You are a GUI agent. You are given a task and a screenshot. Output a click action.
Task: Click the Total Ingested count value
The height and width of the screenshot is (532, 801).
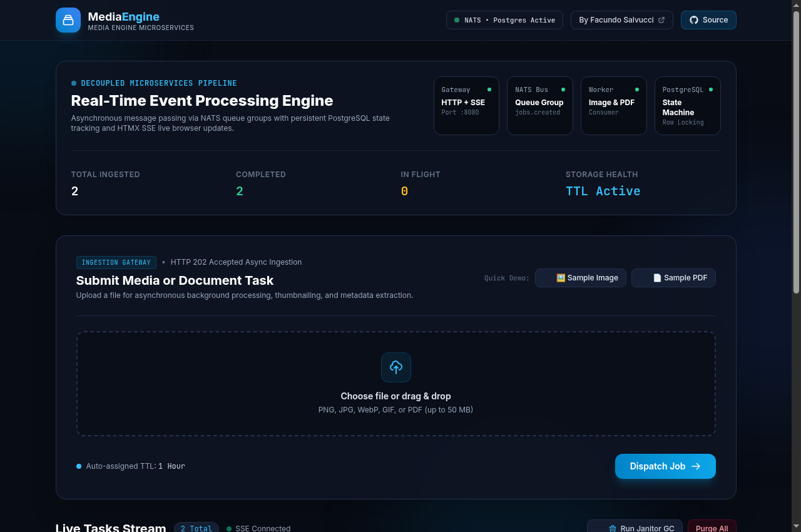click(x=75, y=192)
